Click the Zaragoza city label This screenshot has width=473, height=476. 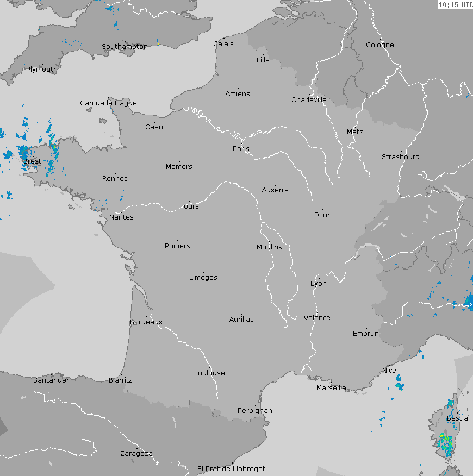pos(136,454)
